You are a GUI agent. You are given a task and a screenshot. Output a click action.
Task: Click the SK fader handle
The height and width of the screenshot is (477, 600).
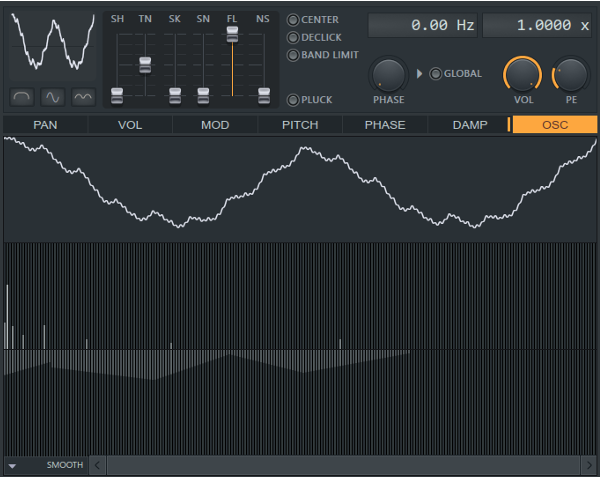(175, 96)
